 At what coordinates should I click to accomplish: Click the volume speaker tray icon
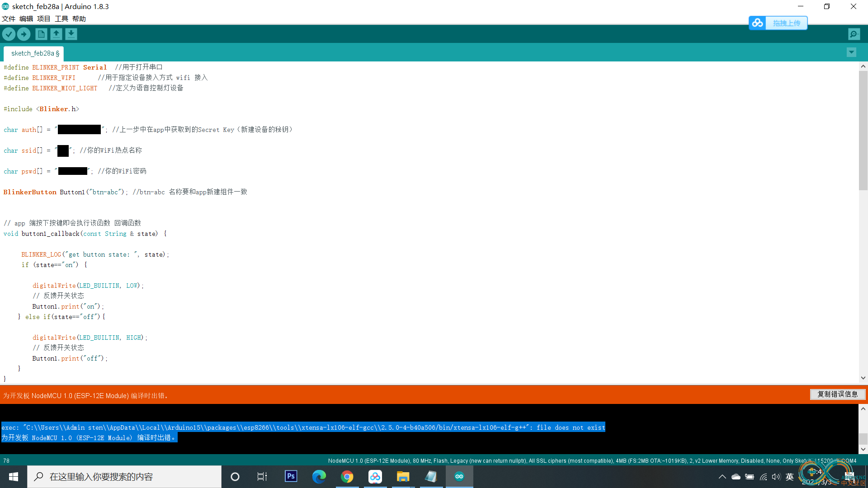pyautogui.click(x=776, y=477)
